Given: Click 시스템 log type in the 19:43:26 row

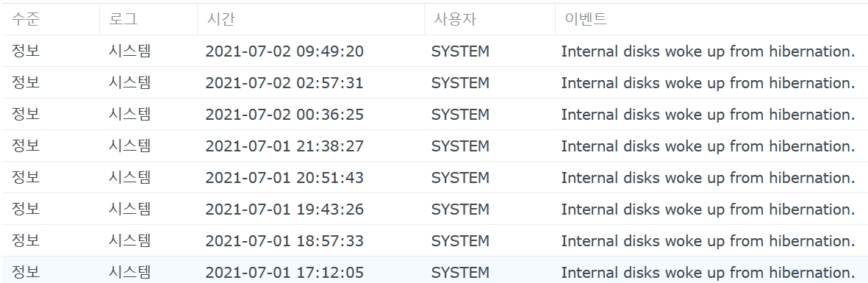Looking at the screenshot, I should (x=129, y=209).
